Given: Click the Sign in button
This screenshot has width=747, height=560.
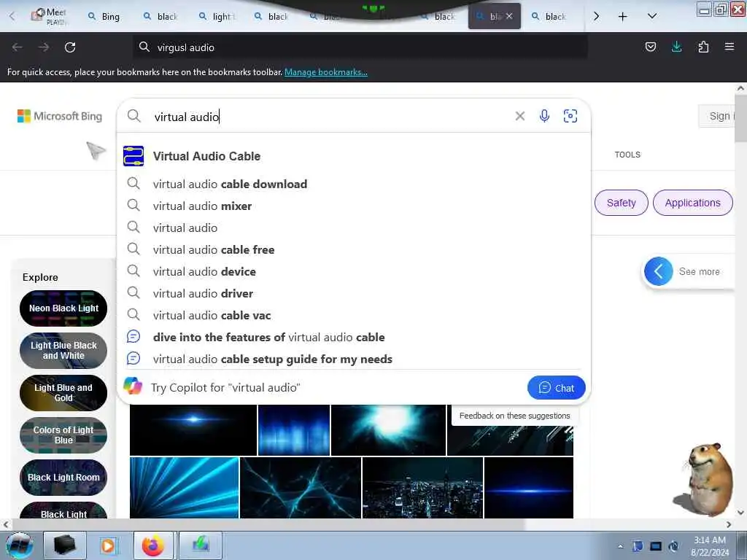Looking at the screenshot, I should click(718, 116).
